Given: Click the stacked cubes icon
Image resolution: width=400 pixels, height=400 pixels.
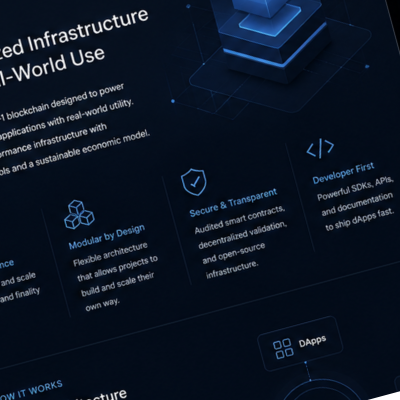Looking at the screenshot, I should coord(79,214).
